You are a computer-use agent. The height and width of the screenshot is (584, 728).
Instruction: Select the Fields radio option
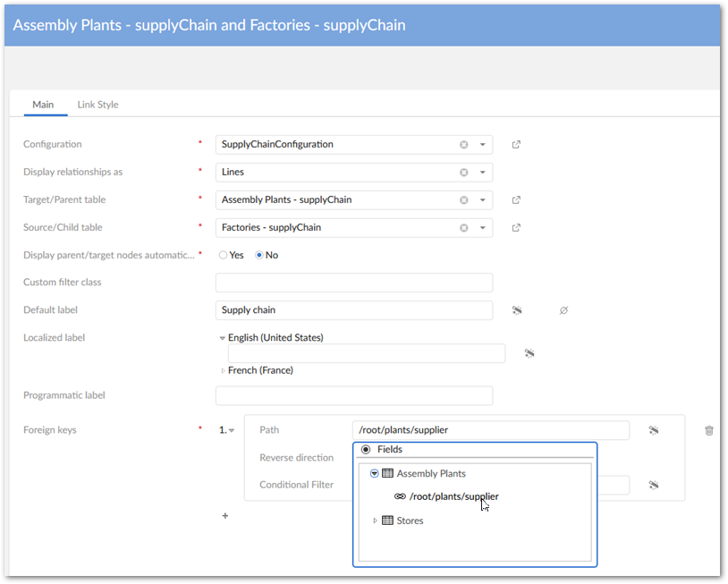[366, 450]
